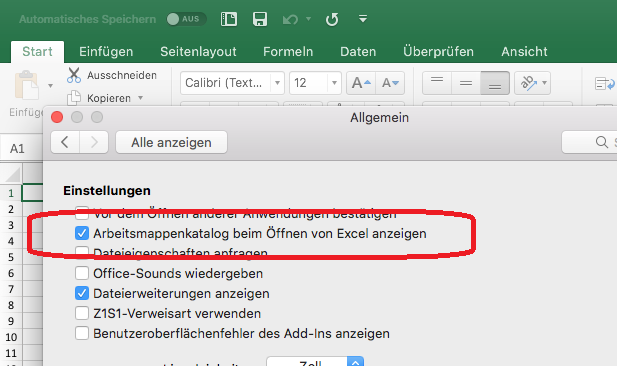
Task: Open the Daten ribbon tab
Action: click(358, 52)
